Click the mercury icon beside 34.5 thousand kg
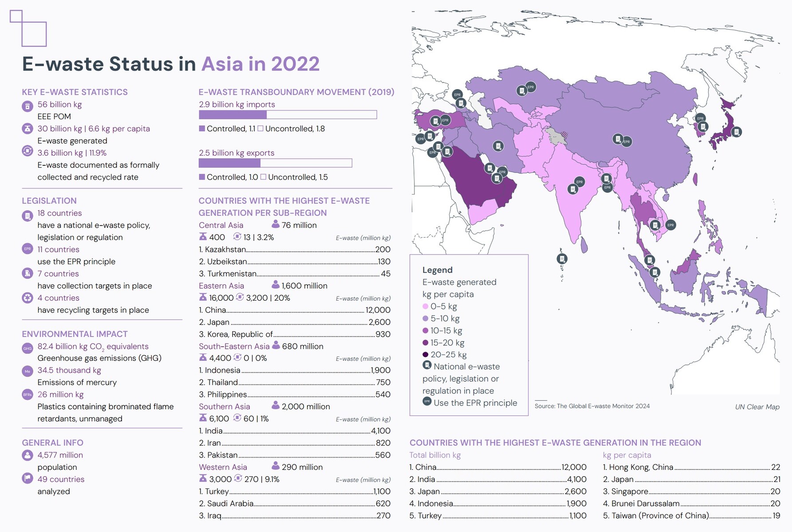This screenshot has height=532, width=792. (28, 372)
